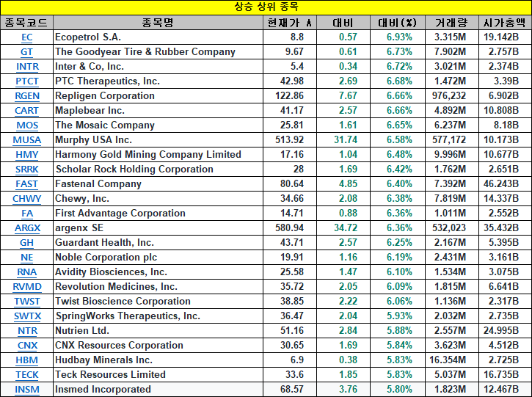Viewport: 532px width, 397px height.
Task: Open the CART ticker link
Action: tap(27, 111)
